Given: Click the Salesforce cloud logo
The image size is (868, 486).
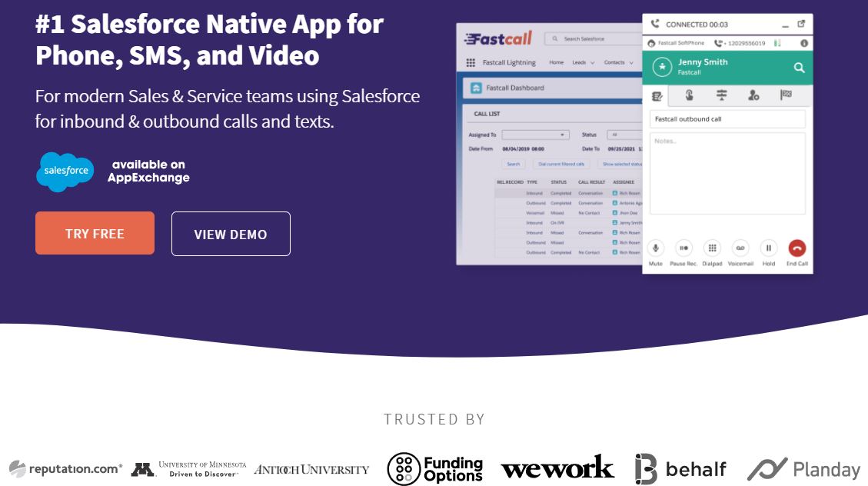Looking at the screenshot, I should point(65,171).
